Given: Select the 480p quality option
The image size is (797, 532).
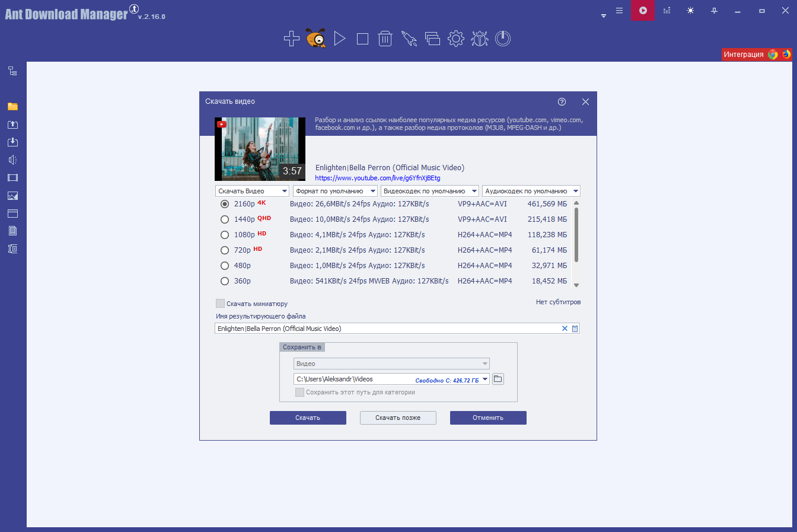Looking at the screenshot, I should (225, 266).
